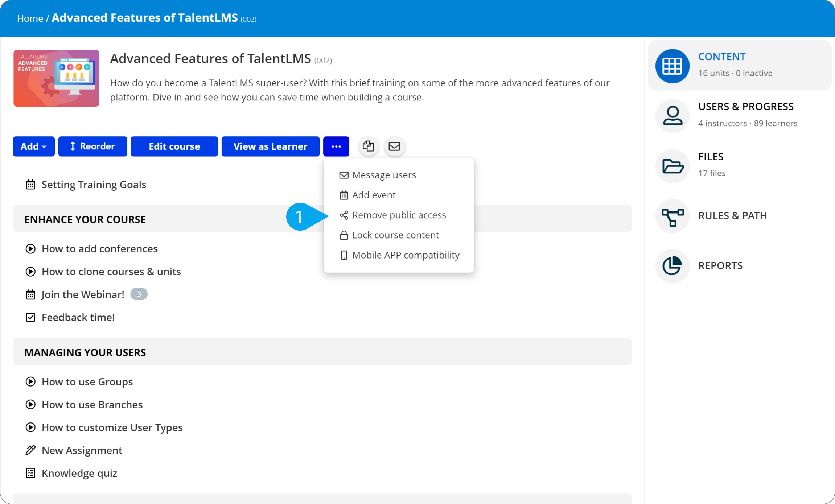Toggle the three-dots more options menu
835x504 pixels.
(x=336, y=146)
